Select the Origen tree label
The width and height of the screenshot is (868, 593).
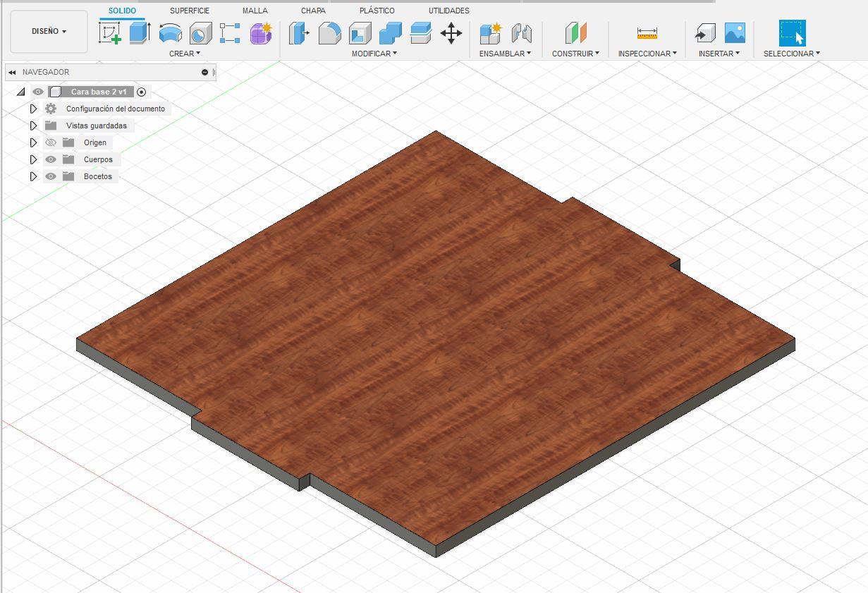coord(95,142)
